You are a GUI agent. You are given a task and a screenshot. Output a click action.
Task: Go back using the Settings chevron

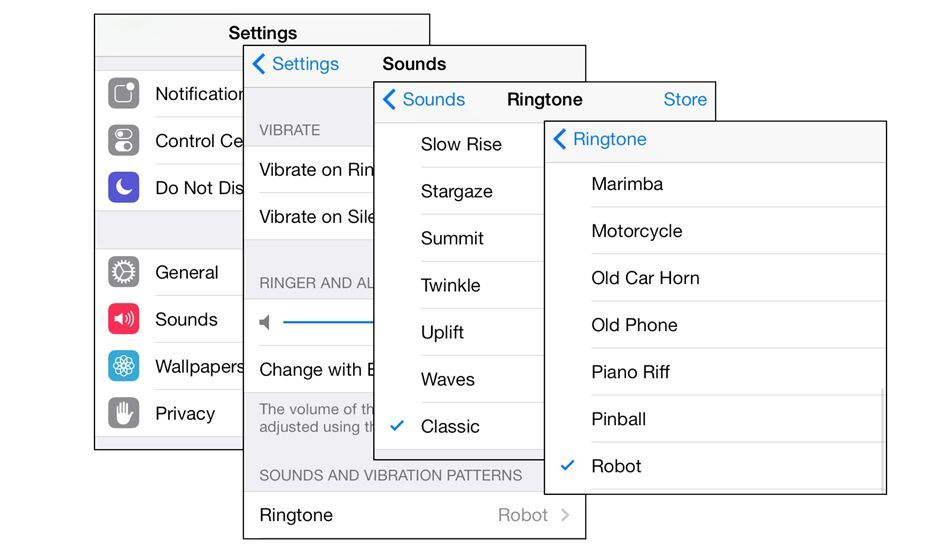[x=295, y=64]
